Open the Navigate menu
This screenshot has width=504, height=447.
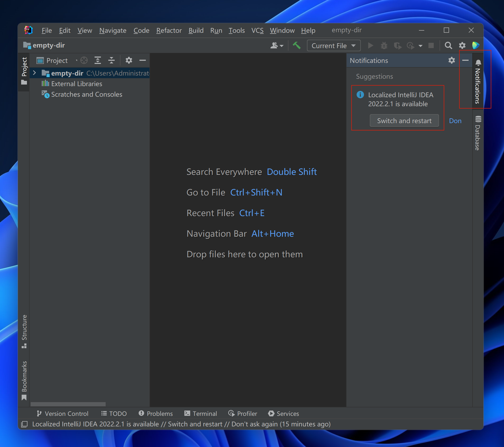tap(113, 30)
